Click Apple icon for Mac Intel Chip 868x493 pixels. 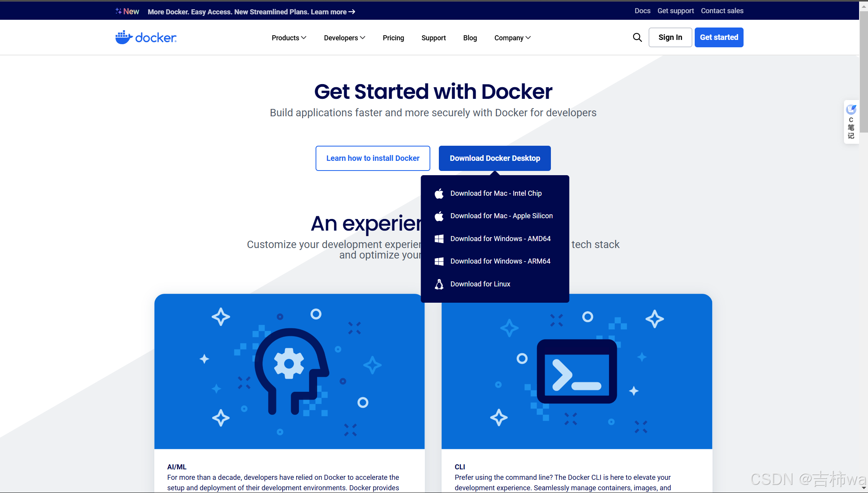click(439, 193)
